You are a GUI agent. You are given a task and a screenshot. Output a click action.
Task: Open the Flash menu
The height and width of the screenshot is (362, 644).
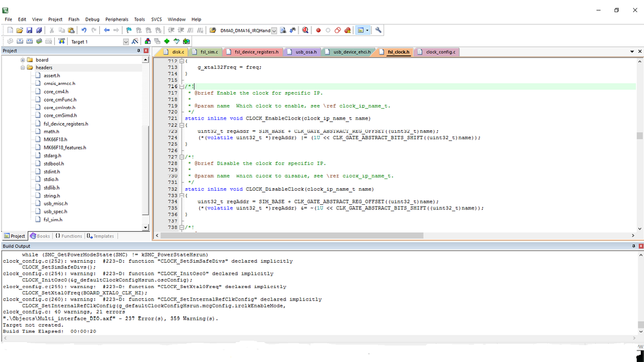click(x=74, y=19)
